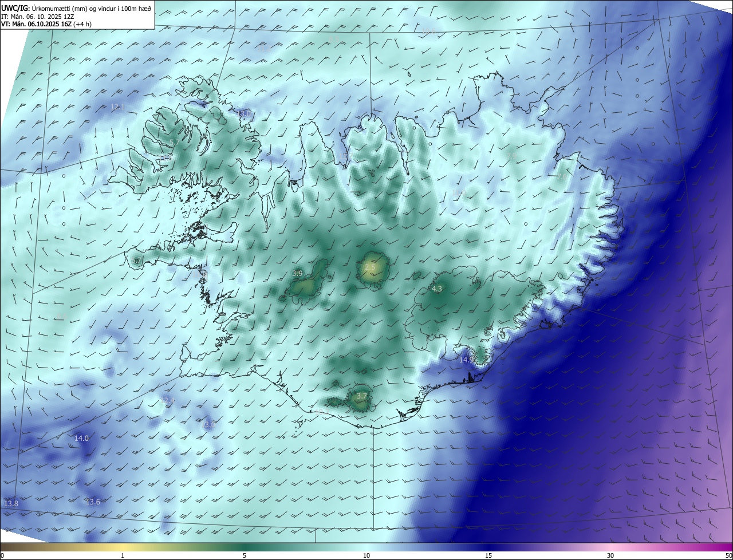Click the '13.6' value label on the map

coord(93,502)
